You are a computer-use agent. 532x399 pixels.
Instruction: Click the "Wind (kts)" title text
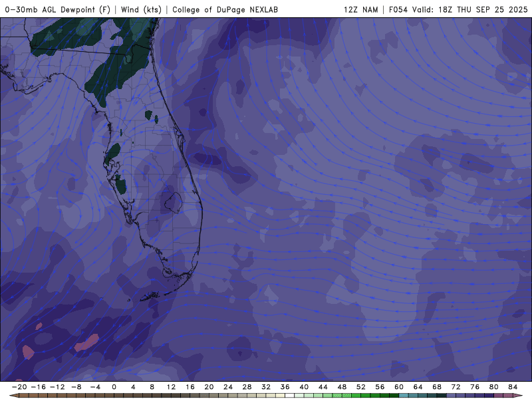(141, 9)
